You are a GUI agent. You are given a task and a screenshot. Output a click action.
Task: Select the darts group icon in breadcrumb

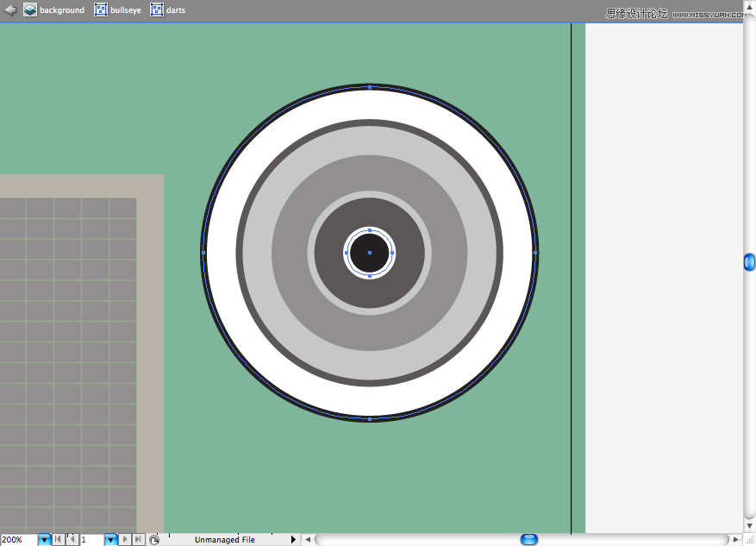point(157,9)
